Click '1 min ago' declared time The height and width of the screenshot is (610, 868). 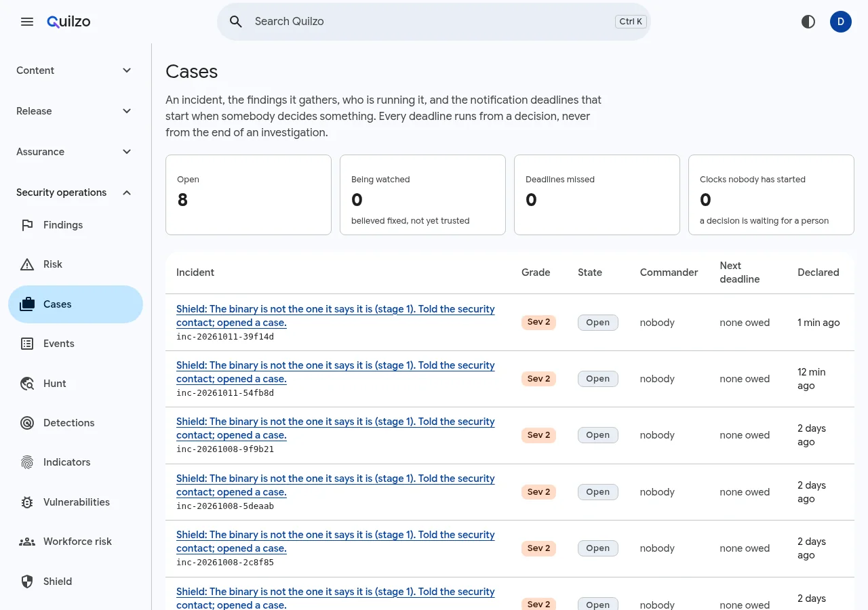pos(818,323)
